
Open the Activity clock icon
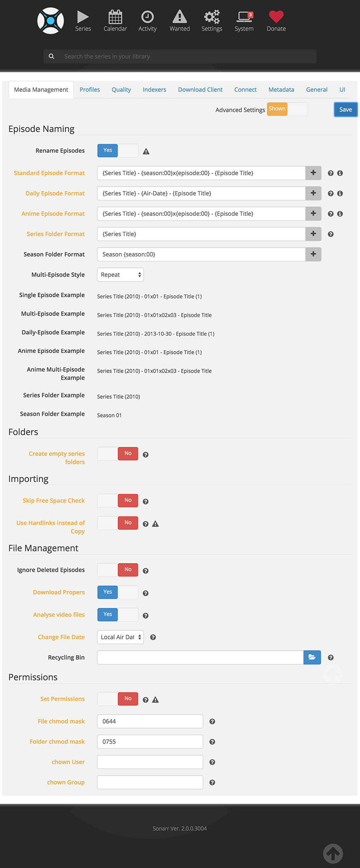[147, 17]
